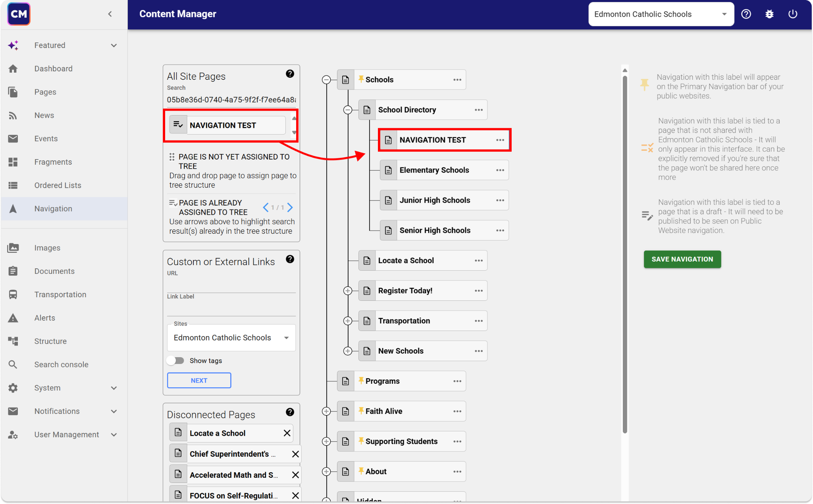Screen dimensions: 813x504
Task: Click next search result arrow
Action: [290, 208]
